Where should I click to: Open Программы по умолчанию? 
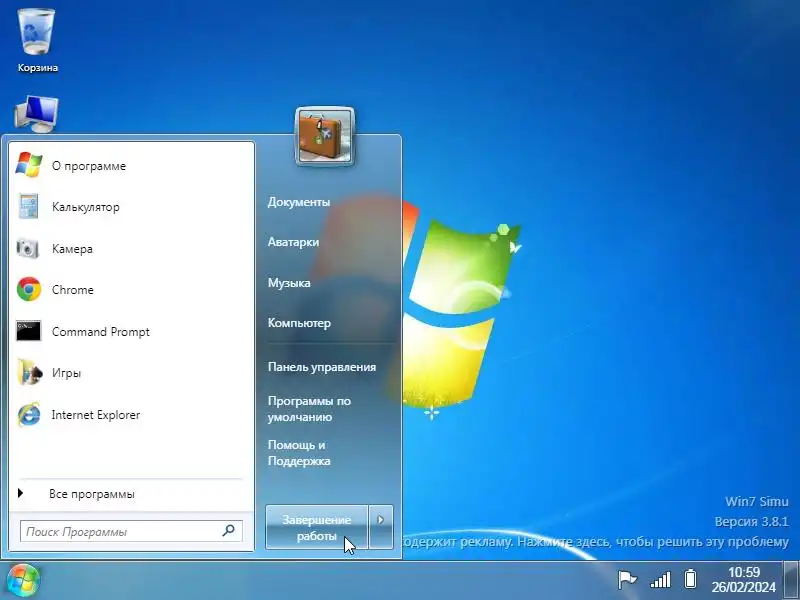tap(309, 409)
